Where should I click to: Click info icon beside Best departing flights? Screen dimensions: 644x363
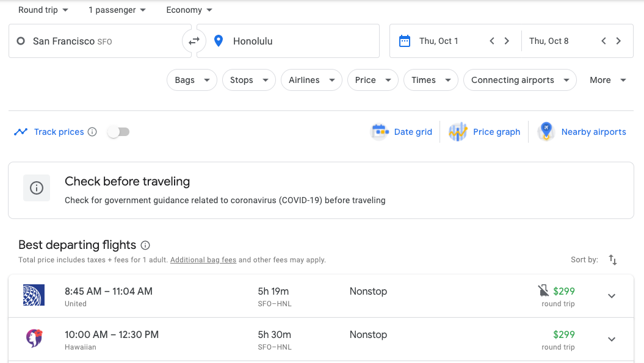point(145,245)
